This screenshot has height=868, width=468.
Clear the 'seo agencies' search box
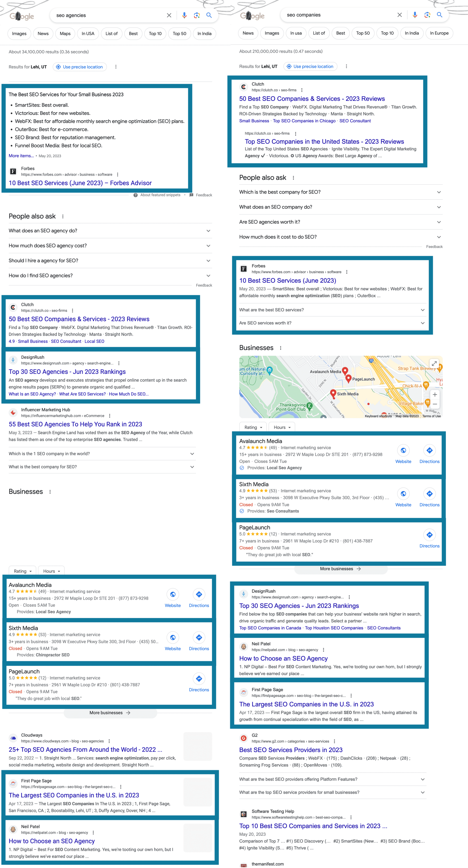click(169, 15)
